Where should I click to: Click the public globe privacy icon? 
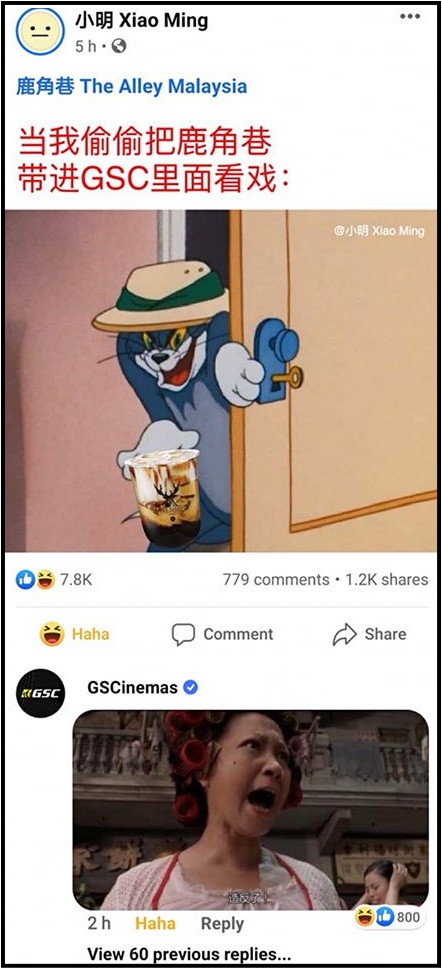119,46
